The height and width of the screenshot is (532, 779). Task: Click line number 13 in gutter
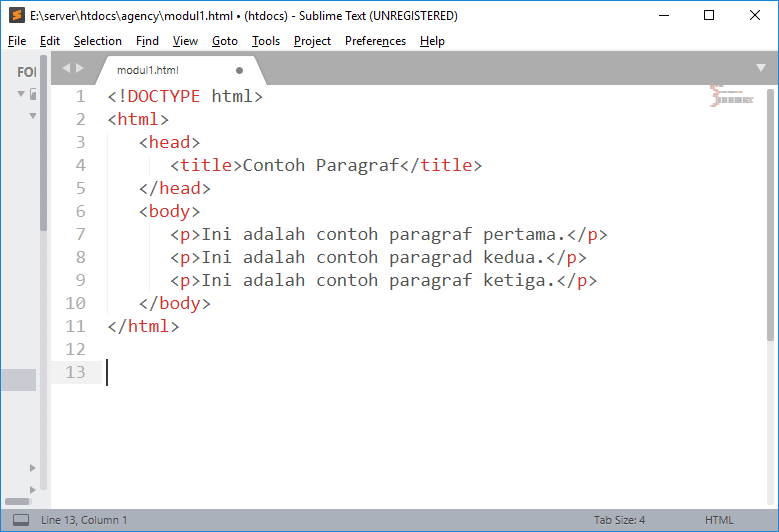(76, 373)
